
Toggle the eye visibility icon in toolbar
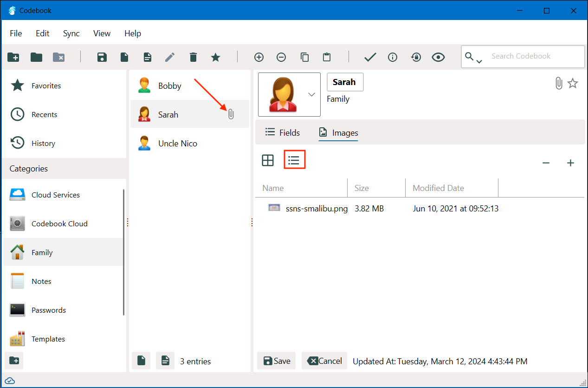438,57
